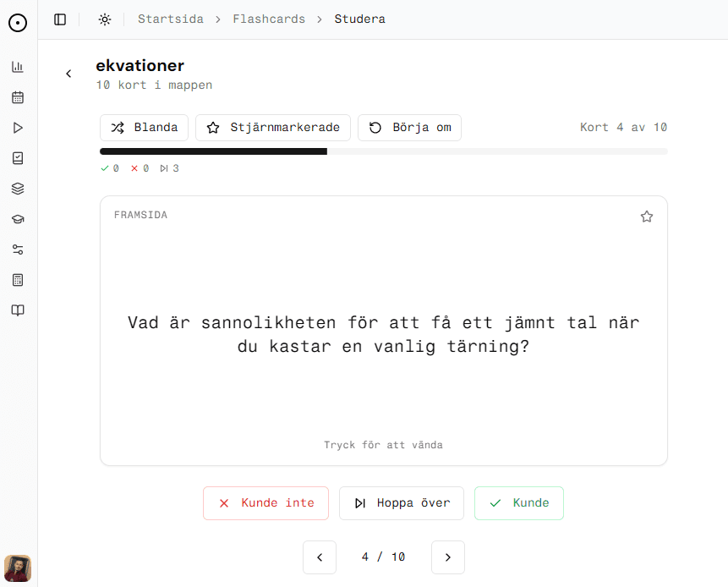The height and width of the screenshot is (587, 728).
Task: Open the Flashcards breadcrumb item
Action: point(269,19)
